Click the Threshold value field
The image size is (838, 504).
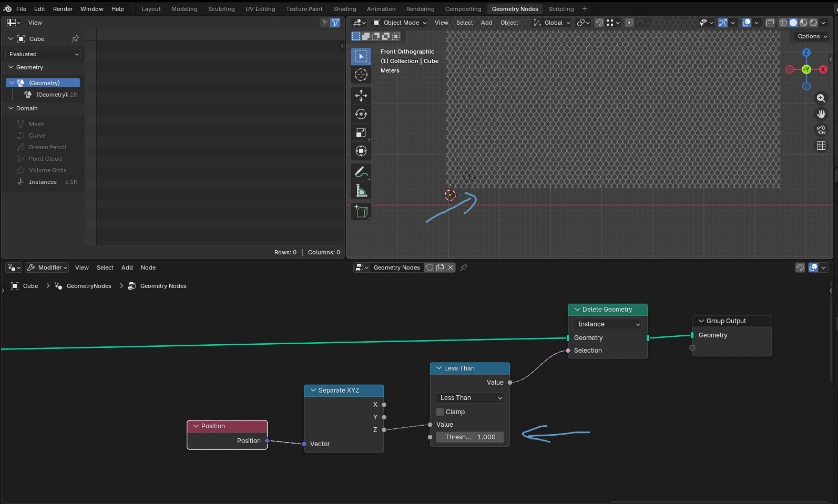(469, 437)
